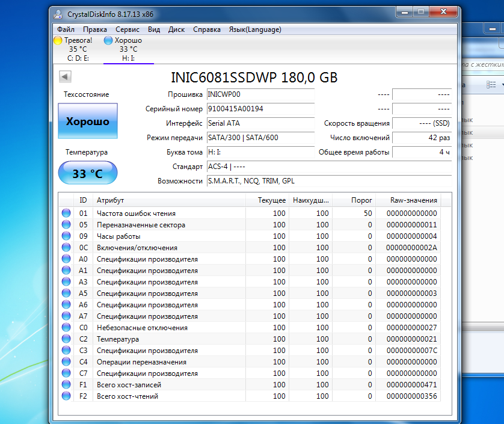
Task: Select the Тревога! disk C: D: E:
Action: [78, 49]
